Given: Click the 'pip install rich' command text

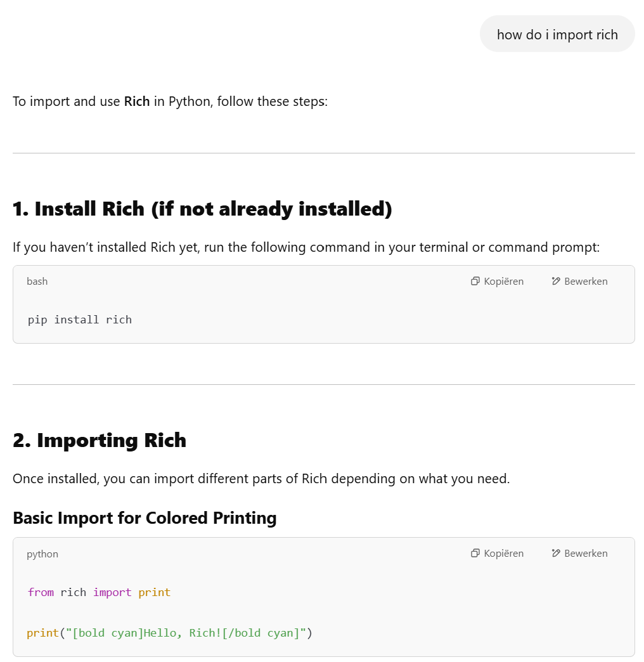Looking at the screenshot, I should click(x=80, y=320).
